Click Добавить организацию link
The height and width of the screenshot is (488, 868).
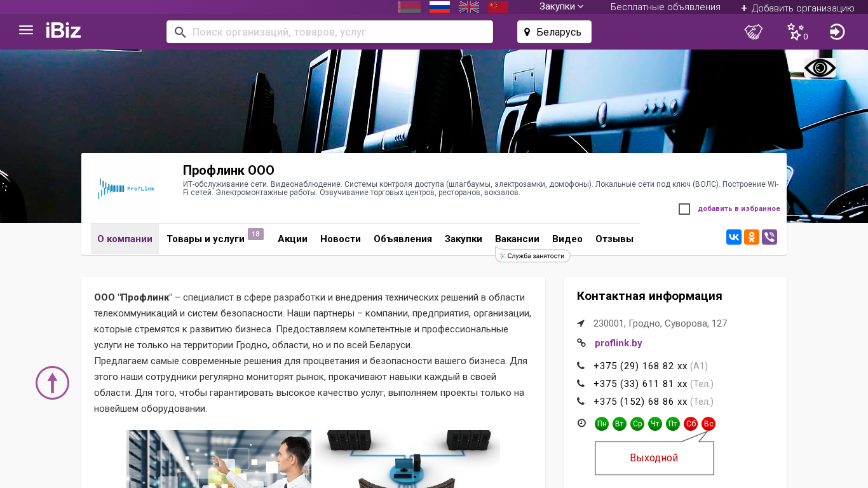[797, 8]
